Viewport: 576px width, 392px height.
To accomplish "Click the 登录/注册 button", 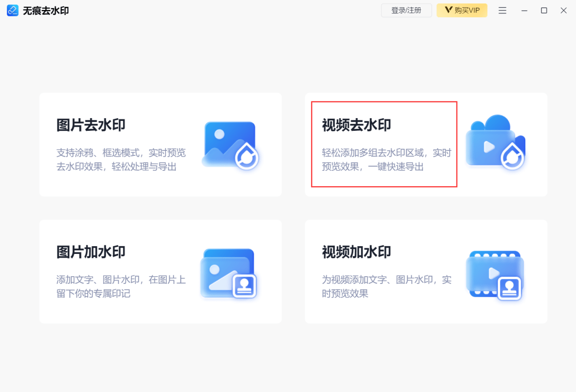I will click(x=406, y=10).
